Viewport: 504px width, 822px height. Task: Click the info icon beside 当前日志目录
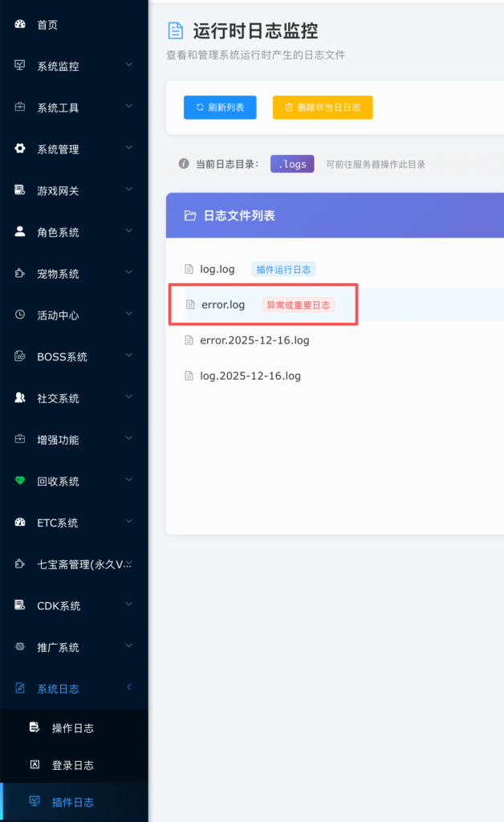coord(183,164)
